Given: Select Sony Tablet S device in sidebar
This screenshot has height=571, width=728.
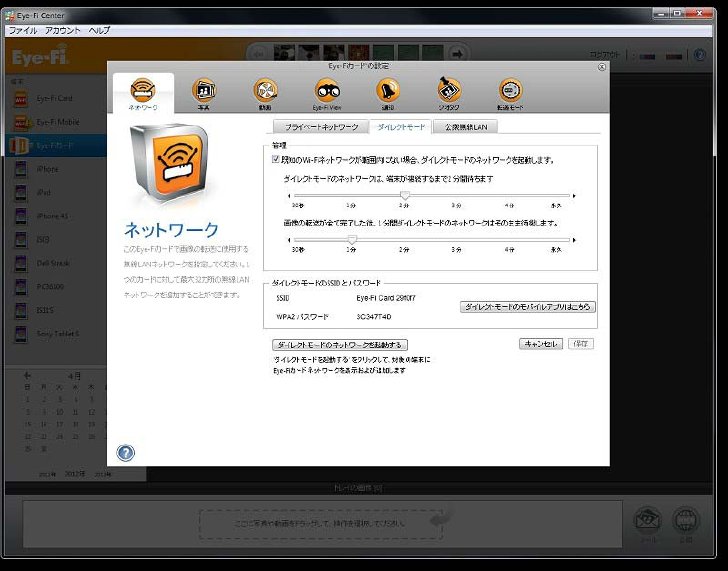Looking at the screenshot, I should 56,334.
